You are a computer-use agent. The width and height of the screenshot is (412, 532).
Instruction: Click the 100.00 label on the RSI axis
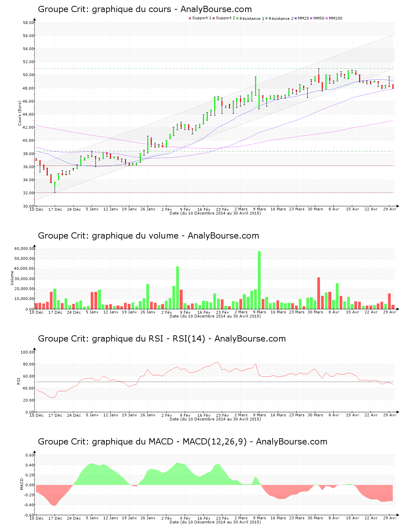[x=27, y=352]
